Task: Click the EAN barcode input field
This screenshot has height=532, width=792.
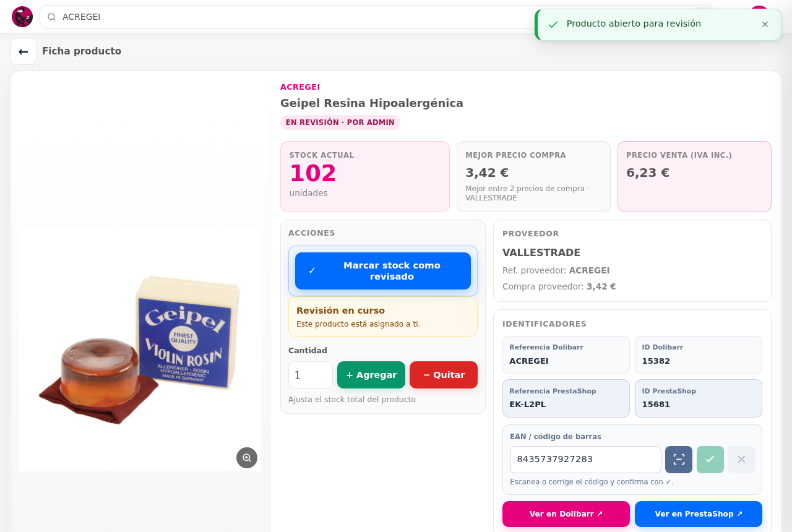Action: [x=585, y=460]
